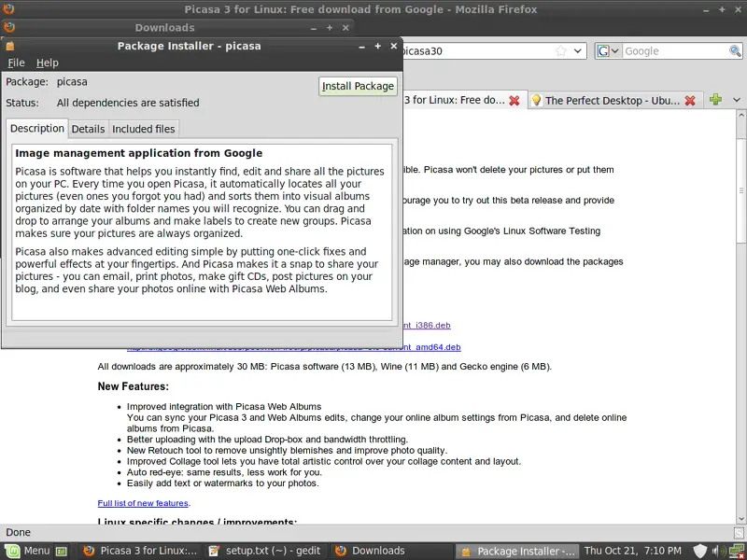Switch to the Description tab

pos(37,129)
